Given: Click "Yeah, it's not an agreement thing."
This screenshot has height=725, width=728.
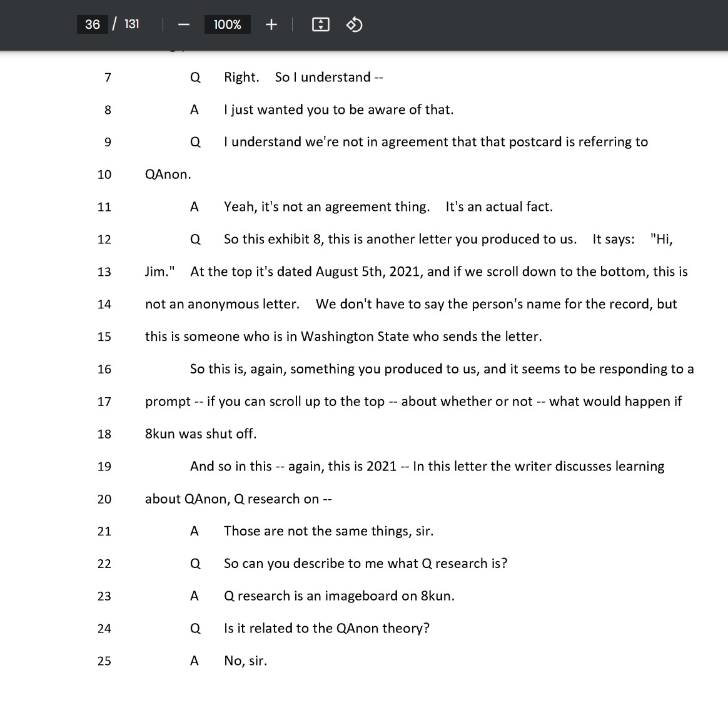Looking at the screenshot, I should tap(327, 206).
